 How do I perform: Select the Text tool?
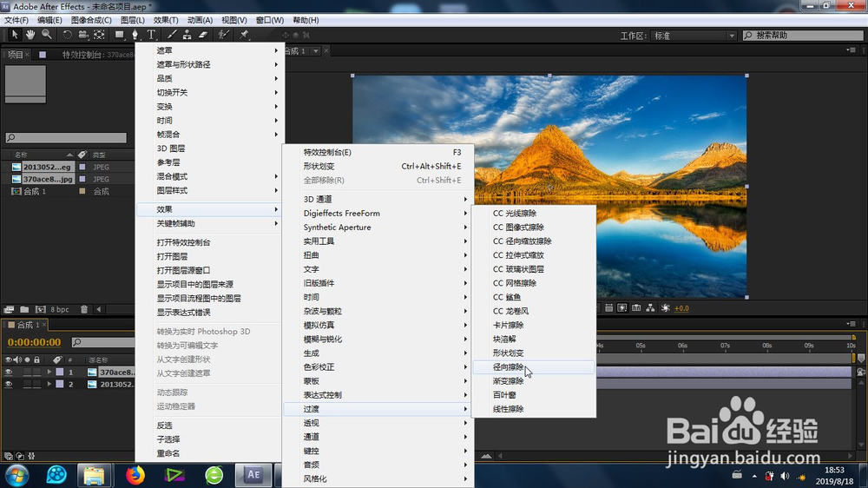151,35
